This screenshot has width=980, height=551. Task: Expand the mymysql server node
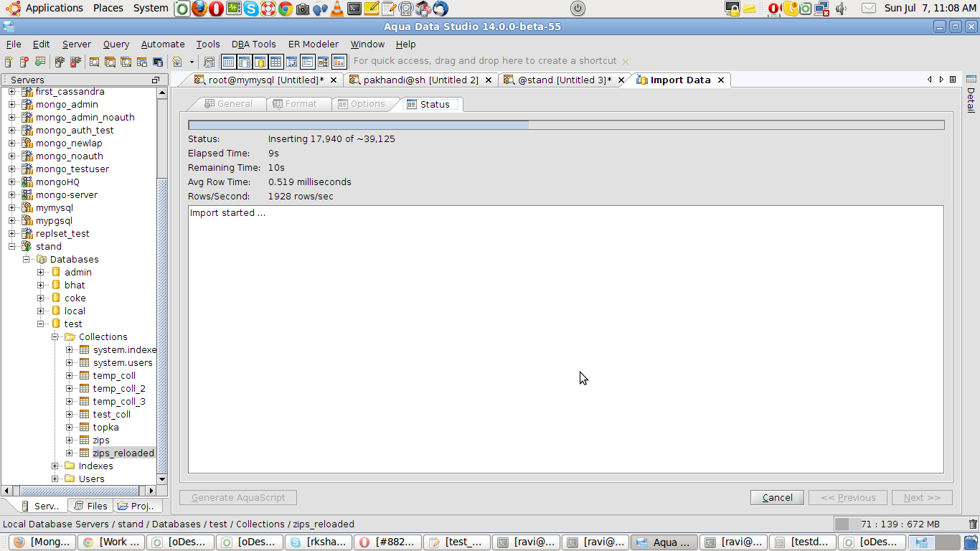pos(11,208)
